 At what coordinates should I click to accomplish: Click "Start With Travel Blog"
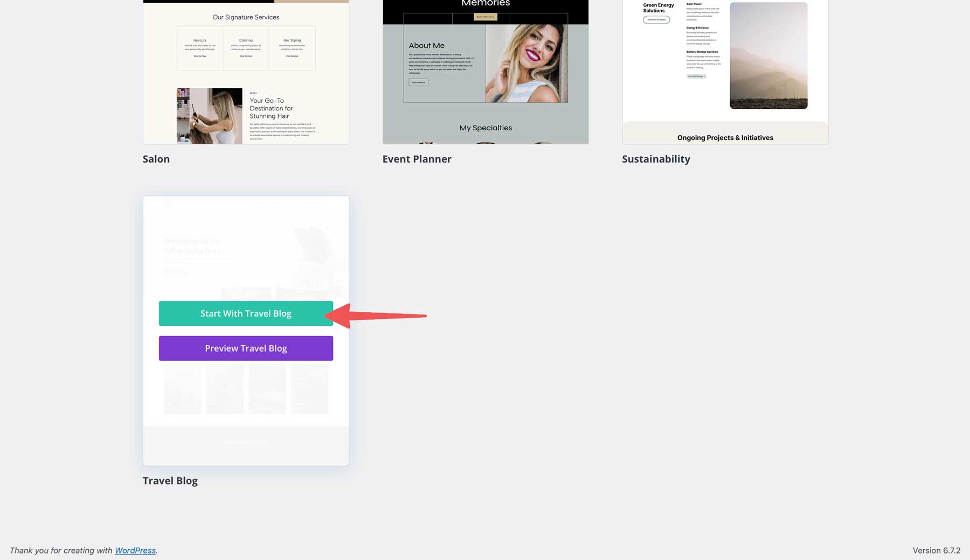(x=246, y=313)
